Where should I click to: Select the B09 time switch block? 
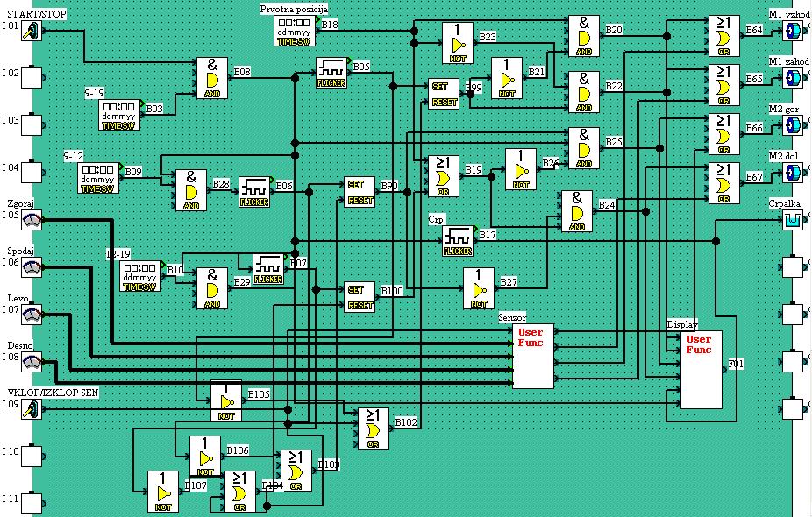pyautogui.click(x=98, y=178)
